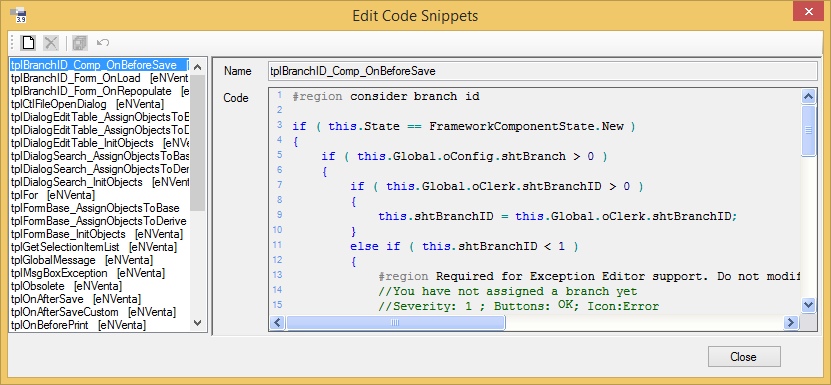This screenshot has width=831, height=385.
Task: Click the toolbar grip handle
Action: point(13,42)
